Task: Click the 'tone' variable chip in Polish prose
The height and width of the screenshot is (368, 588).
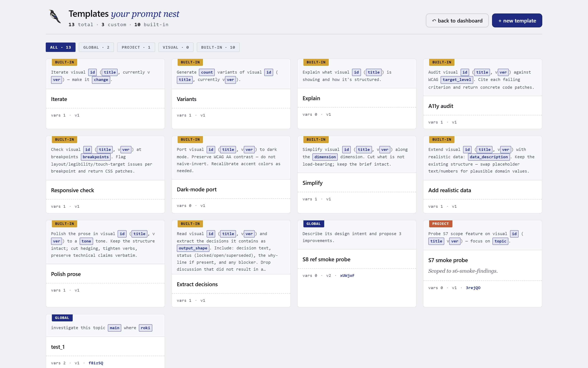Action: [86, 241]
